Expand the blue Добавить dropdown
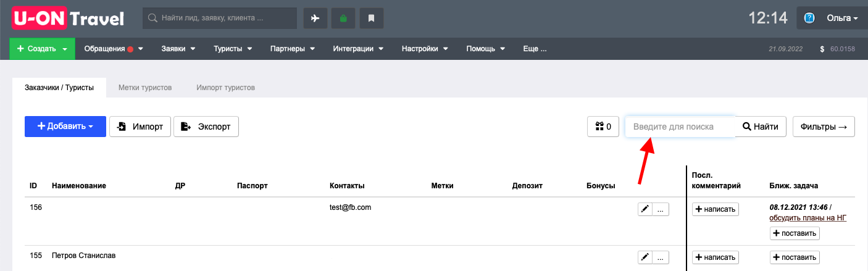The image size is (868, 271). [x=65, y=126]
